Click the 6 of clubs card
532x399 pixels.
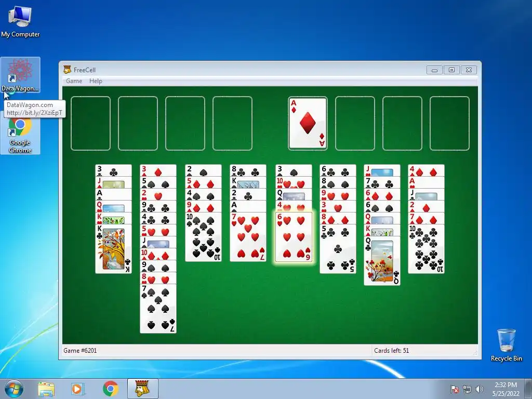[338, 170]
